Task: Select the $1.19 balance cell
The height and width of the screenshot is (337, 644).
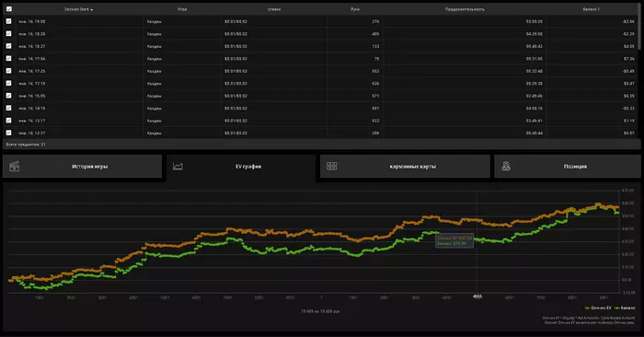Action: pos(629,121)
